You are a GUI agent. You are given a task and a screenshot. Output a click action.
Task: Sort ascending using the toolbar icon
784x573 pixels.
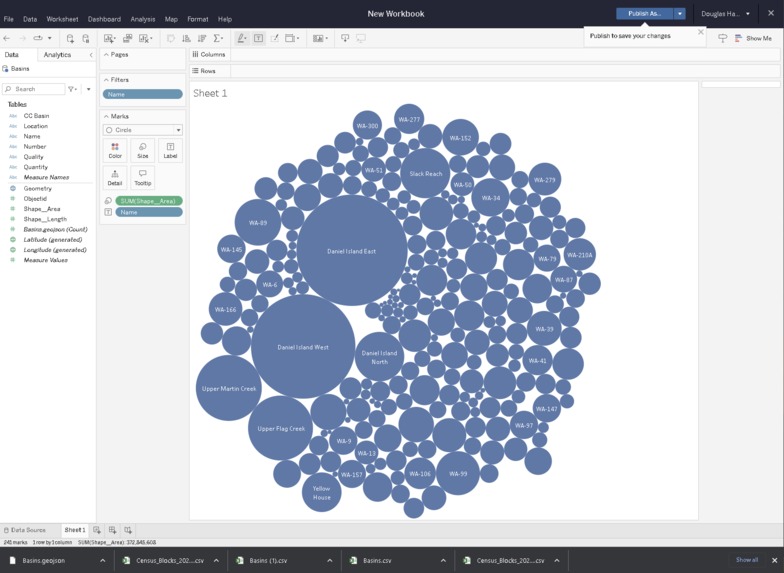coord(186,38)
